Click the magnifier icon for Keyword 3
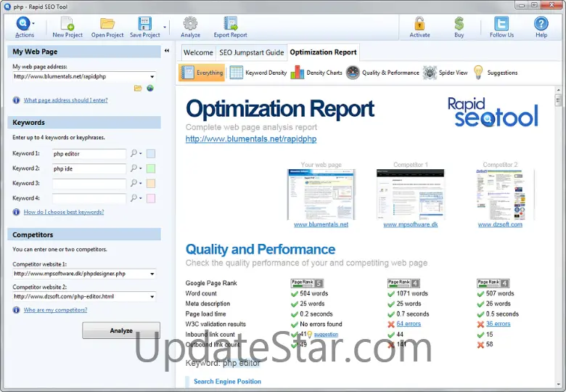 134,183
